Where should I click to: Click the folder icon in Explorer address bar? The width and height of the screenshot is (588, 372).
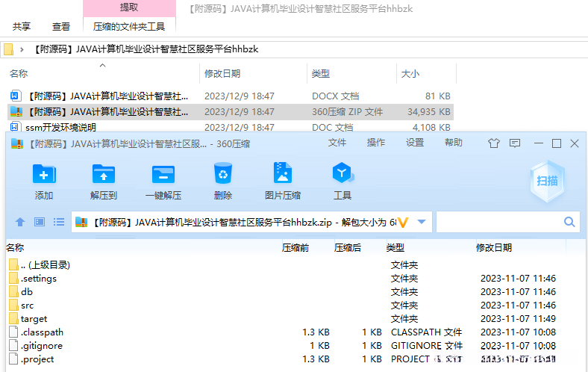(8, 49)
